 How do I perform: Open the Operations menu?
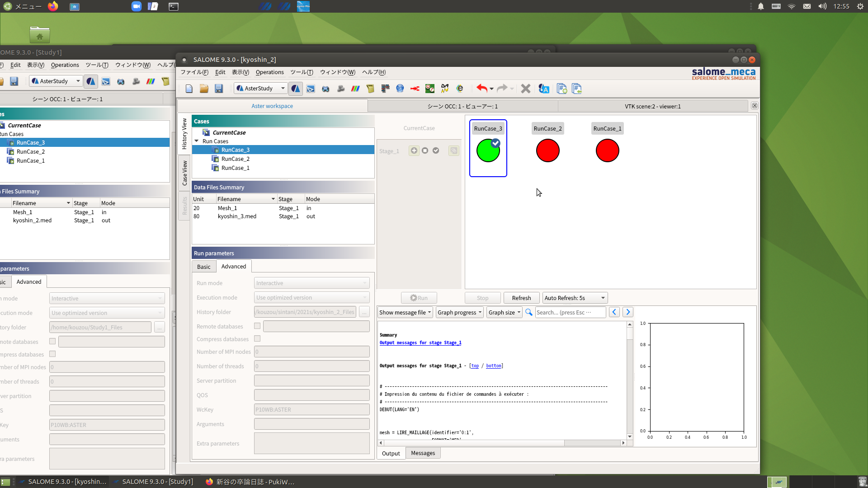click(x=269, y=72)
